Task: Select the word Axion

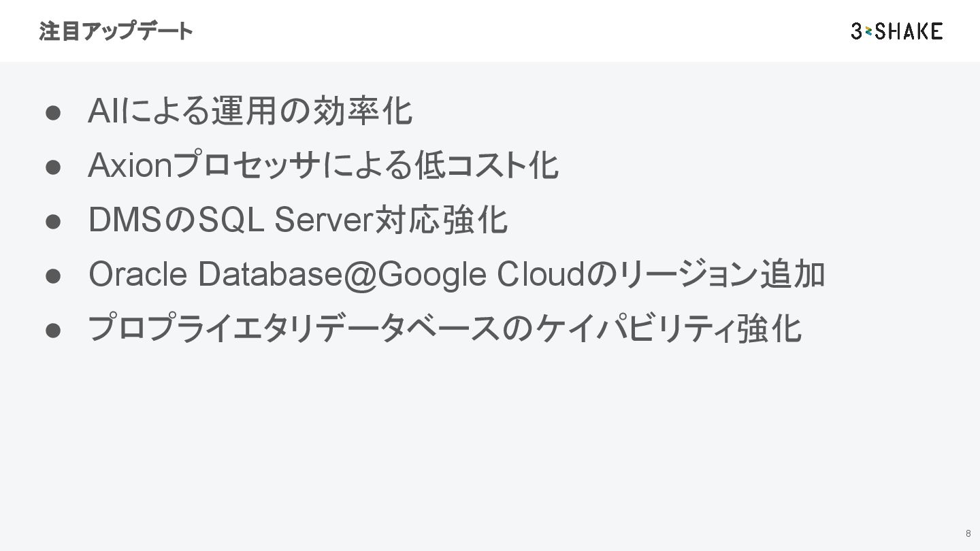Action: tap(130, 165)
